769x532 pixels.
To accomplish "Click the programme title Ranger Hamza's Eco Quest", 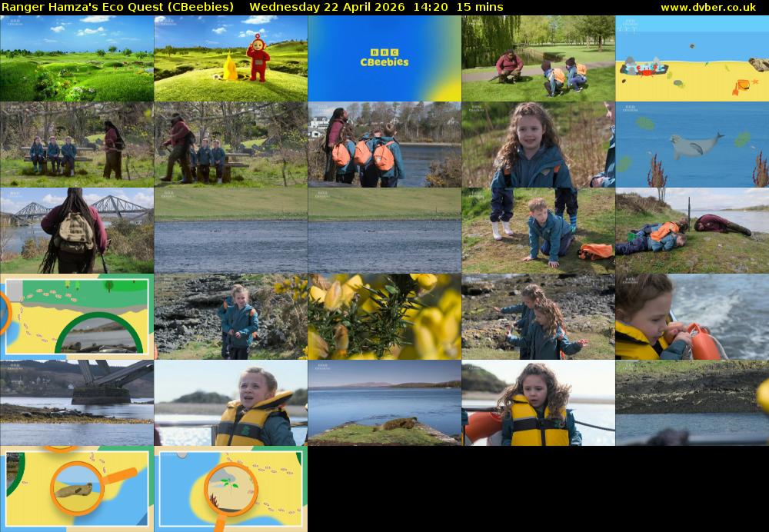I will tap(118, 8).
